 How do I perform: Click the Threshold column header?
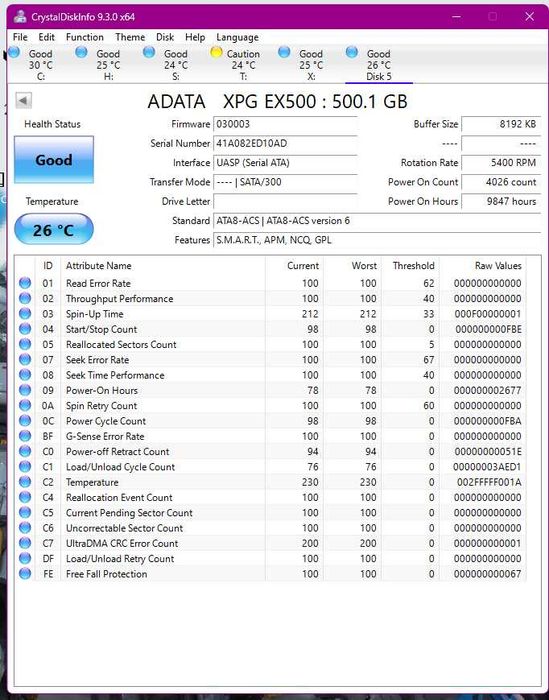(x=413, y=266)
